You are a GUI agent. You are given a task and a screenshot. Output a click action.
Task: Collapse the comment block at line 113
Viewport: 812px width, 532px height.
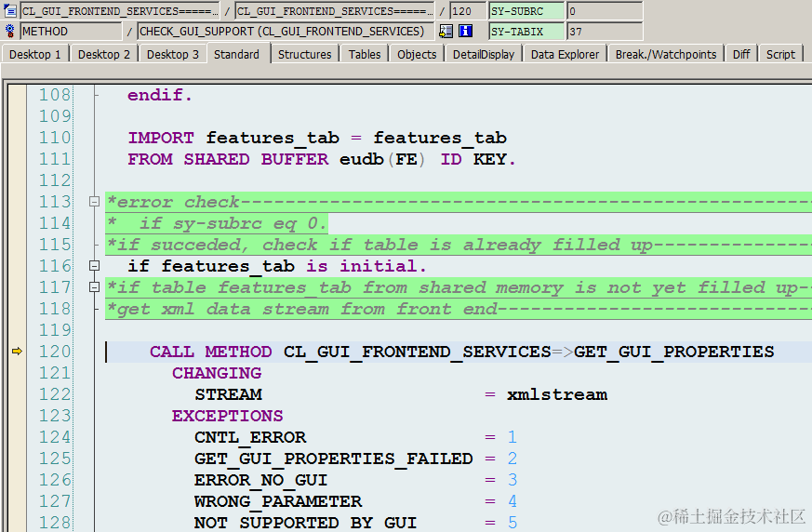(x=94, y=202)
